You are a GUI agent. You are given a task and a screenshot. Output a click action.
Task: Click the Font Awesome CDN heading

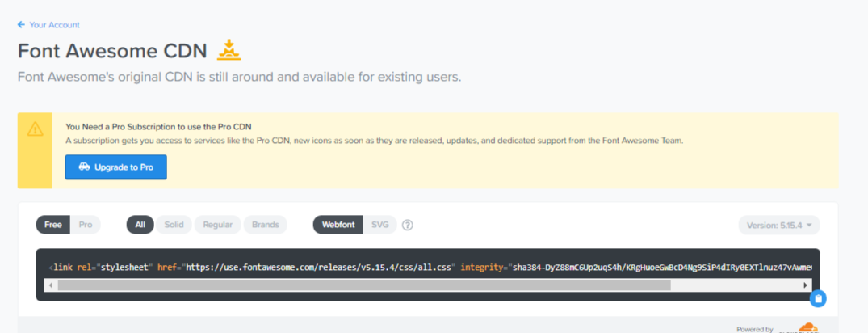tap(112, 51)
